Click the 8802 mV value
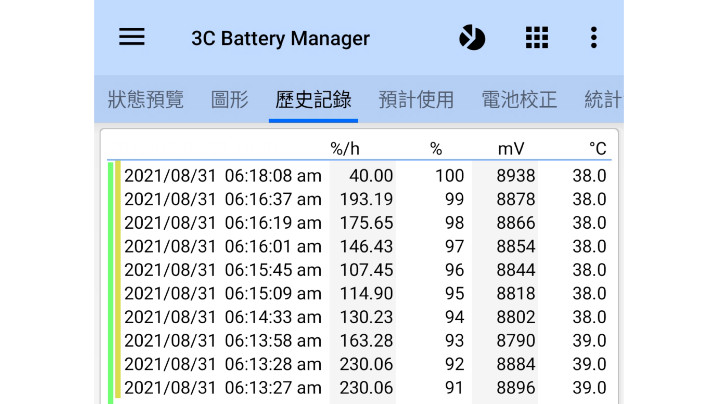This screenshot has width=718, height=404. click(516, 317)
